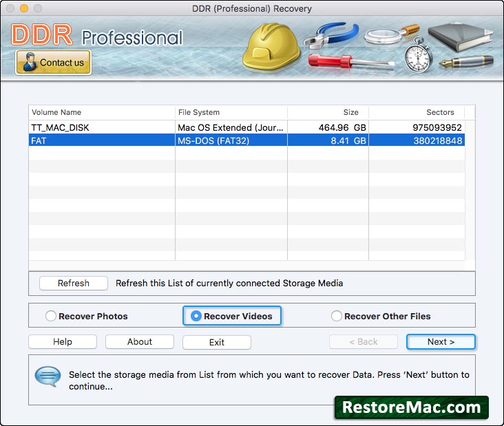Viewport: 504px width, 426px height.
Task: Click the Mac OS Extended file system cell
Action: [231, 127]
